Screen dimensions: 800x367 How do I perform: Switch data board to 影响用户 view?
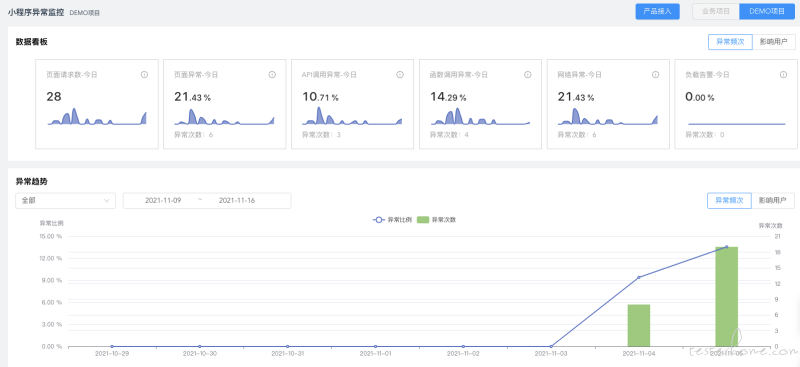pos(773,42)
